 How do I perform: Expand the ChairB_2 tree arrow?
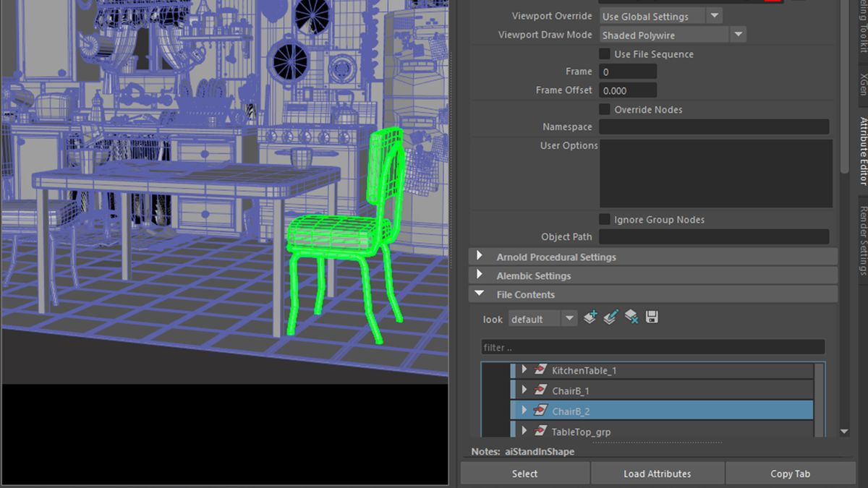524,411
